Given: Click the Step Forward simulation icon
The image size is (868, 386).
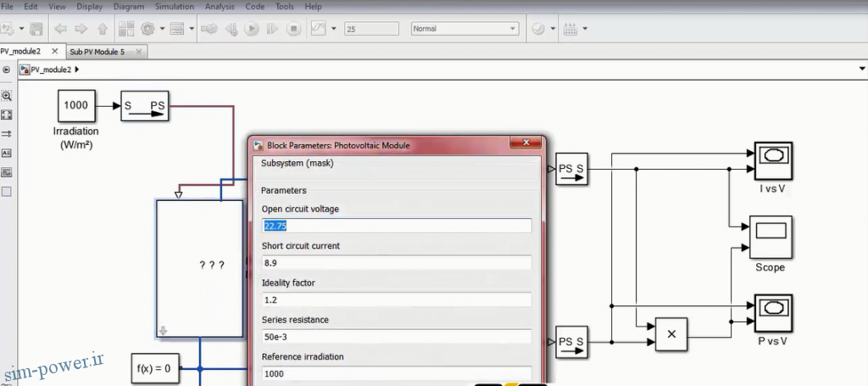Looking at the screenshot, I should coord(272,29).
